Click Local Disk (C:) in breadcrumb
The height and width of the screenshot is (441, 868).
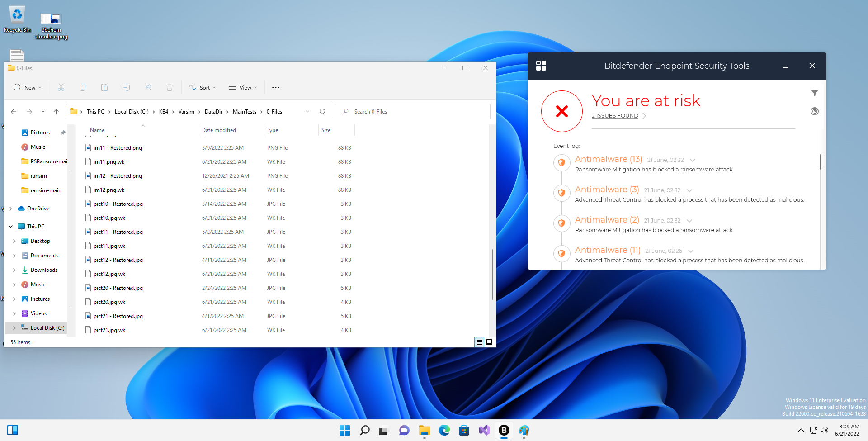[x=132, y=112]
